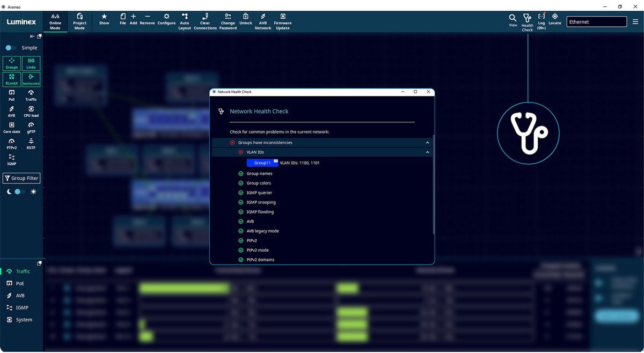Toggle the Simple mode switch

coord(11,48)
